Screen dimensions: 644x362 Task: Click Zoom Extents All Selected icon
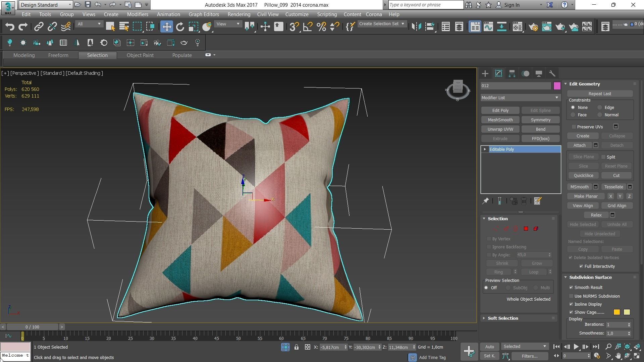pos(637,347)
